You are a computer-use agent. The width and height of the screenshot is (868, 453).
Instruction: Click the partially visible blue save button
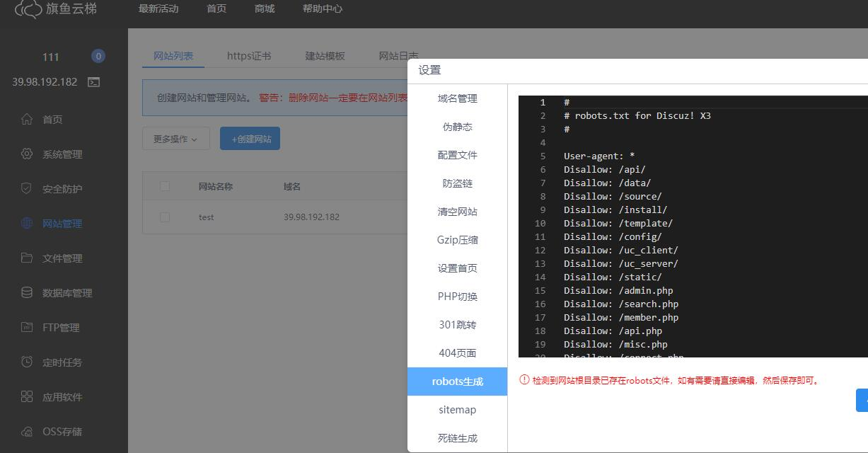pos(862,400)
